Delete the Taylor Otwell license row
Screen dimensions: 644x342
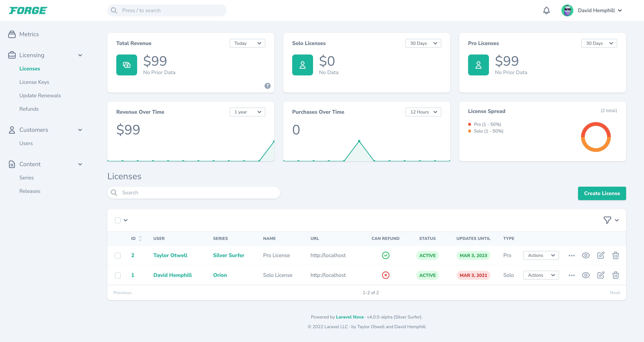615,255
